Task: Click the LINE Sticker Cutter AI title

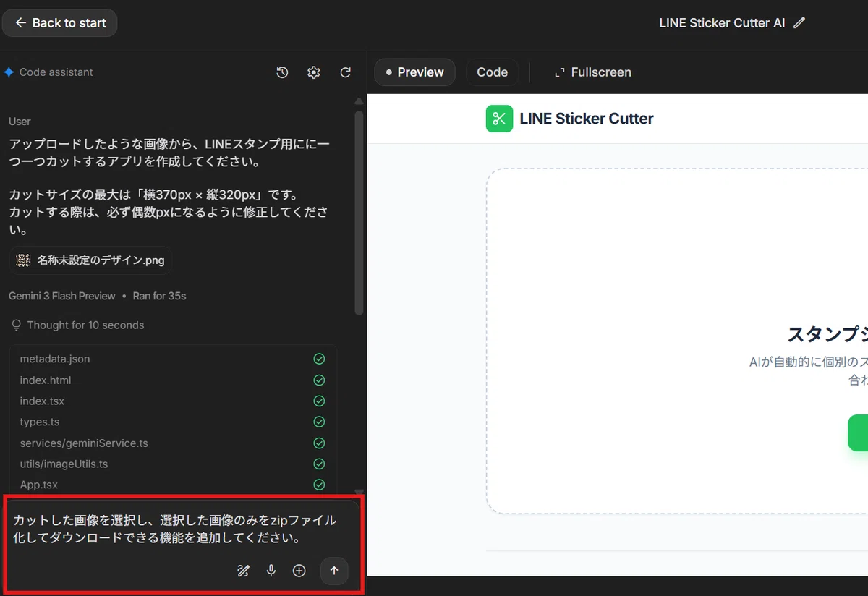Action: [722, 23]
